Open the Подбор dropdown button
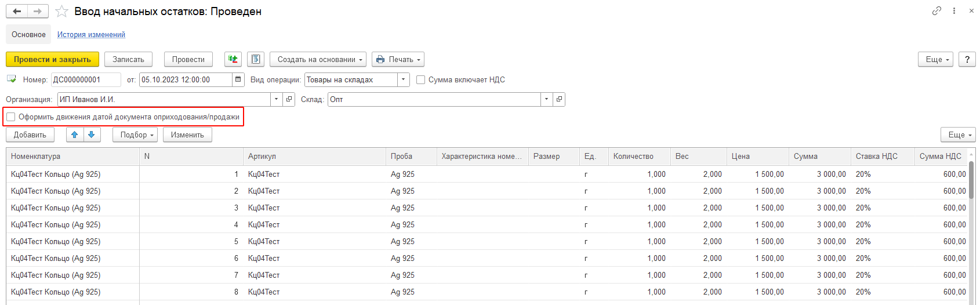 (135, 135)
